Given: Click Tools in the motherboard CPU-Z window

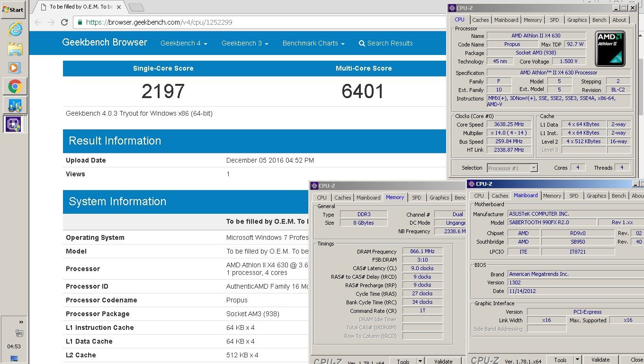Looking at the screenshot, I should pyautogui.click(x=560, y=360).
